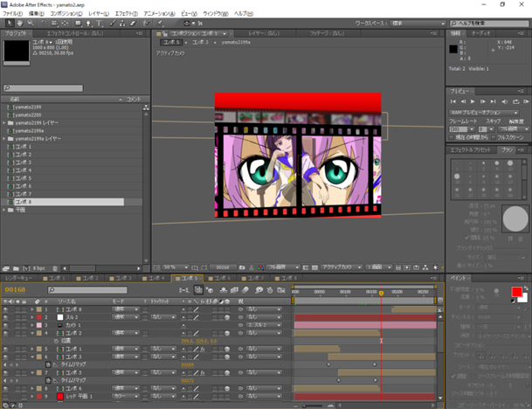
Task: Click the snapshot camera icon below viewer
Action: 242,267
